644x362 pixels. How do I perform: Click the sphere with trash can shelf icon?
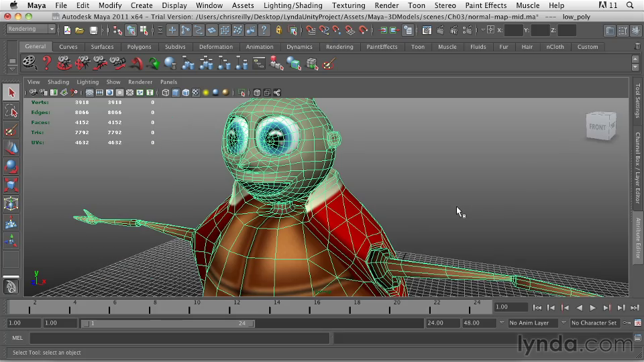tap(170, 63)
